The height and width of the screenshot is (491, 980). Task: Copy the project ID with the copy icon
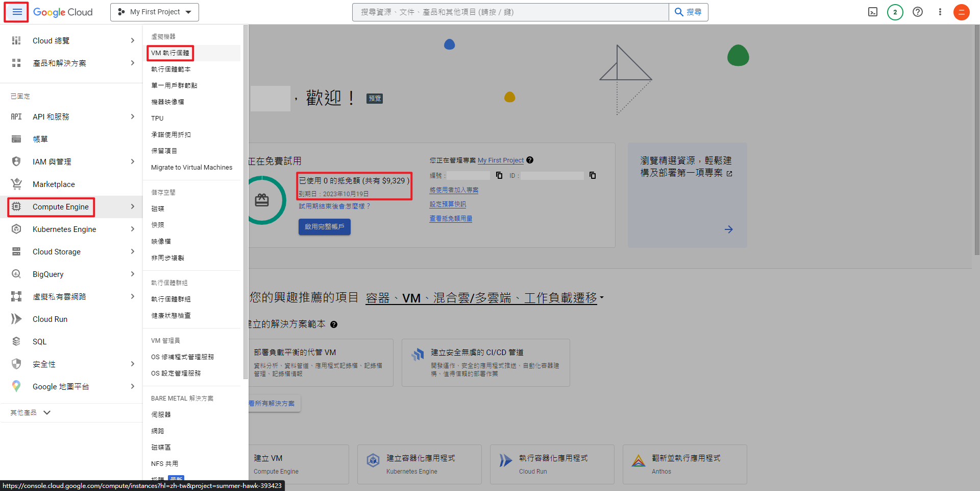click(593, 175)
